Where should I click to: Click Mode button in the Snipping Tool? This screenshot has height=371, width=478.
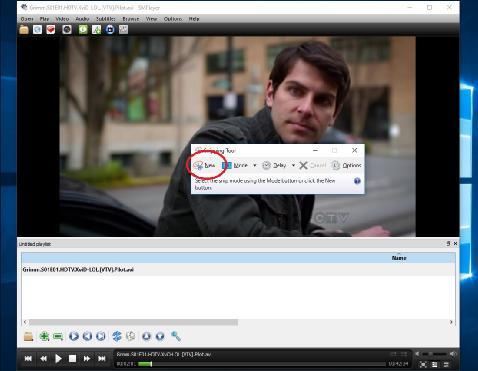(235, 165)
